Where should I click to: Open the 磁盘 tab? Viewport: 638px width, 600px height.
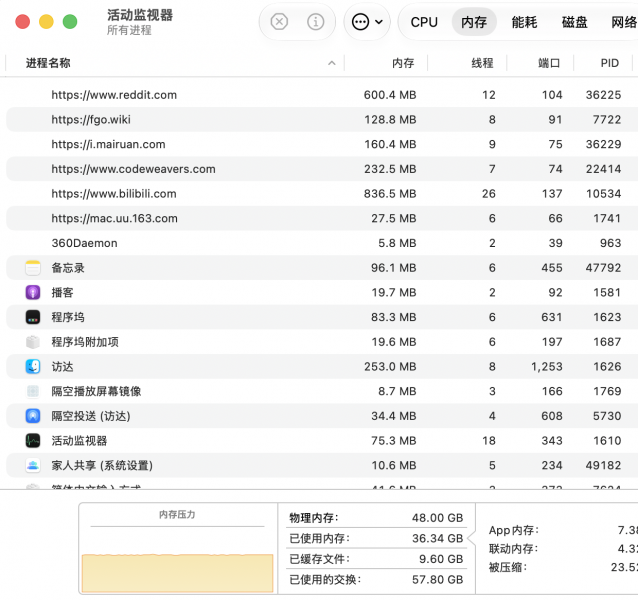coord(574,22)
